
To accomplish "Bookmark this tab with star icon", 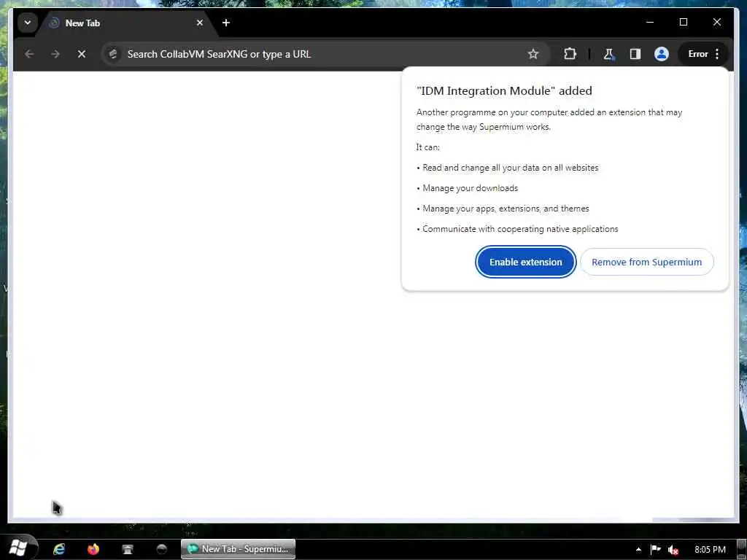I will tap(533, 54).
